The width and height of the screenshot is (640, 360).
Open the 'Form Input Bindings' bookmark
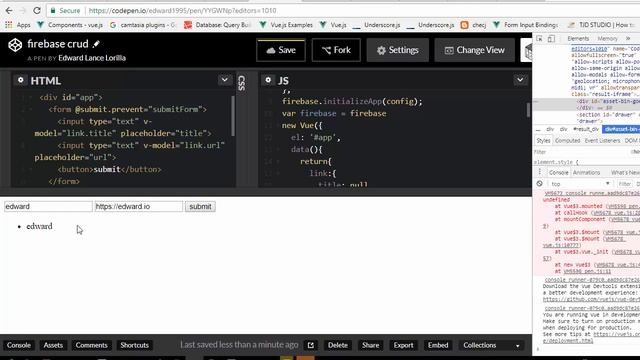525,25
